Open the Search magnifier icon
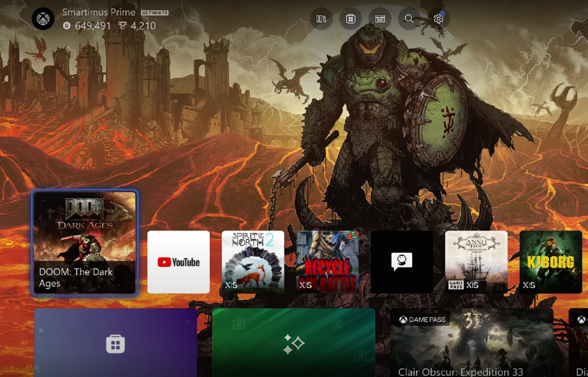Viewport: 588px width, 377px height. pos(409,18)
